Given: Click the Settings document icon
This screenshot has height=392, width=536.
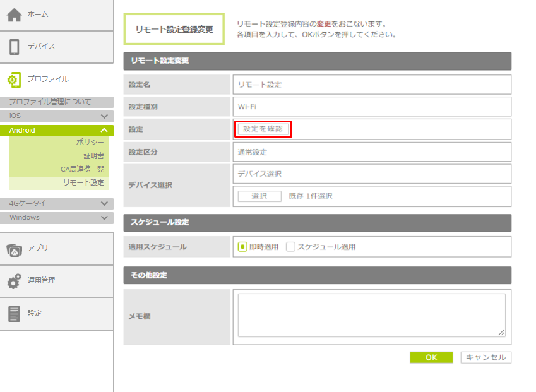Looking at the screenshot, I should pos(14,314).
